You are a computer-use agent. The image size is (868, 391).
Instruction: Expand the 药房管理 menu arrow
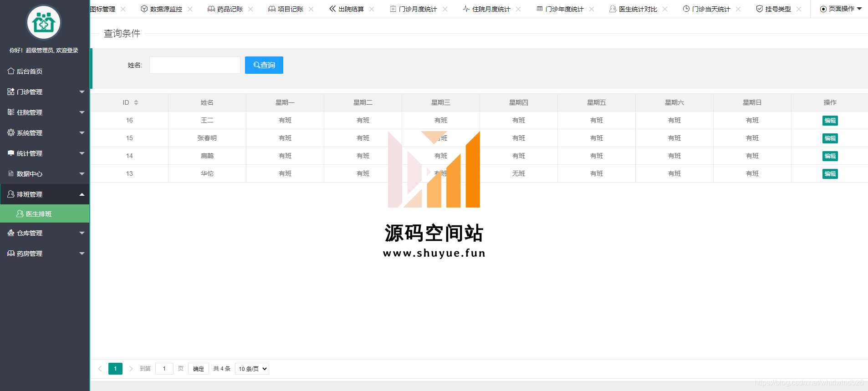[x=82, y=254]
